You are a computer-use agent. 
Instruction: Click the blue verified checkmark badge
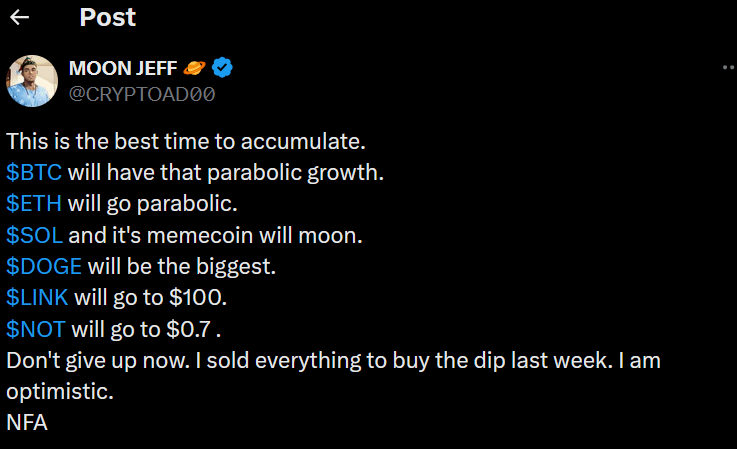pos(222,68)
